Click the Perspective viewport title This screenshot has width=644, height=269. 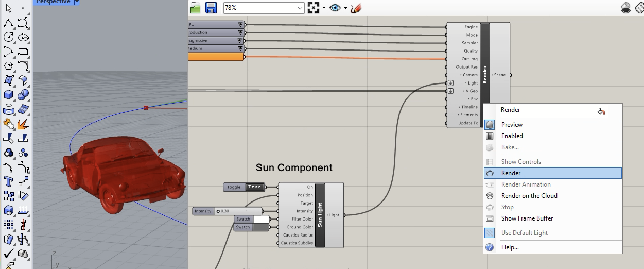pyautogui.click(x=53, y=2)
